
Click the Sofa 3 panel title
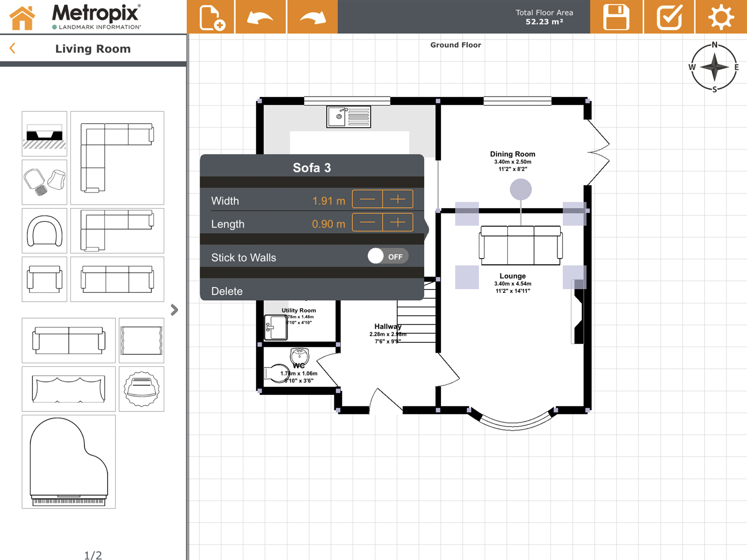click(x=312, y=168)
